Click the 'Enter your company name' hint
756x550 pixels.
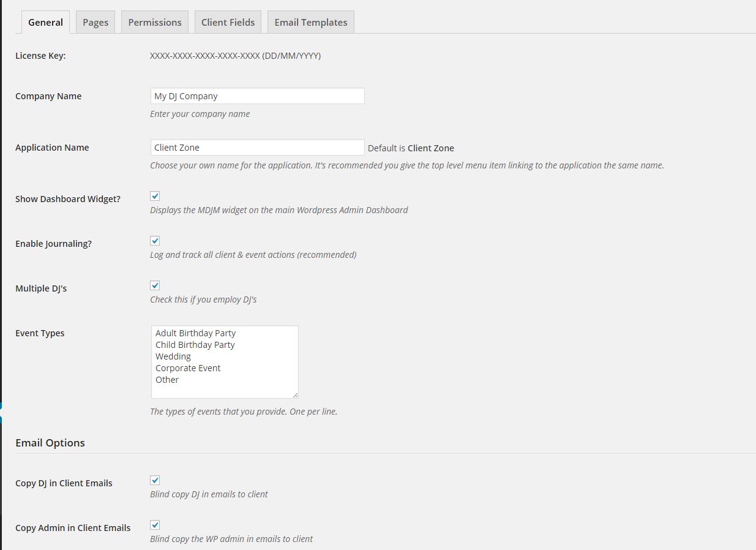point(200,114)
